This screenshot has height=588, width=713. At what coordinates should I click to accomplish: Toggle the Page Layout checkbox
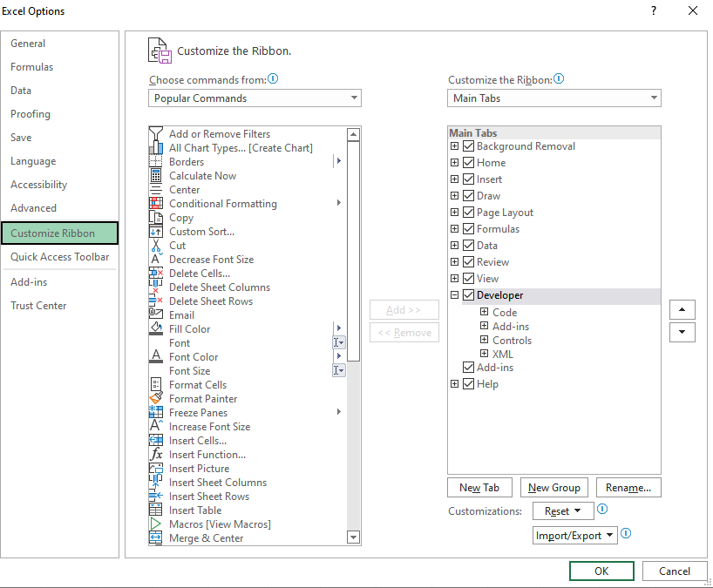tap(468, 213)
